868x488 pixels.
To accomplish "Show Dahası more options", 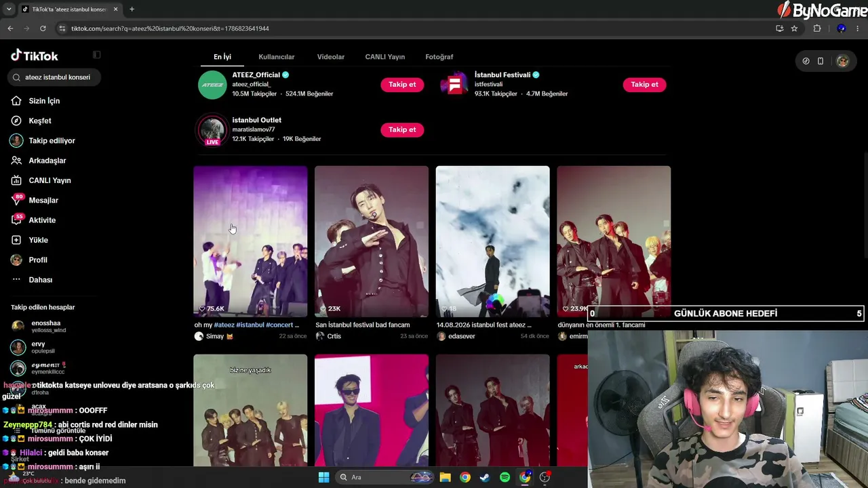I will tap(40, 280).
